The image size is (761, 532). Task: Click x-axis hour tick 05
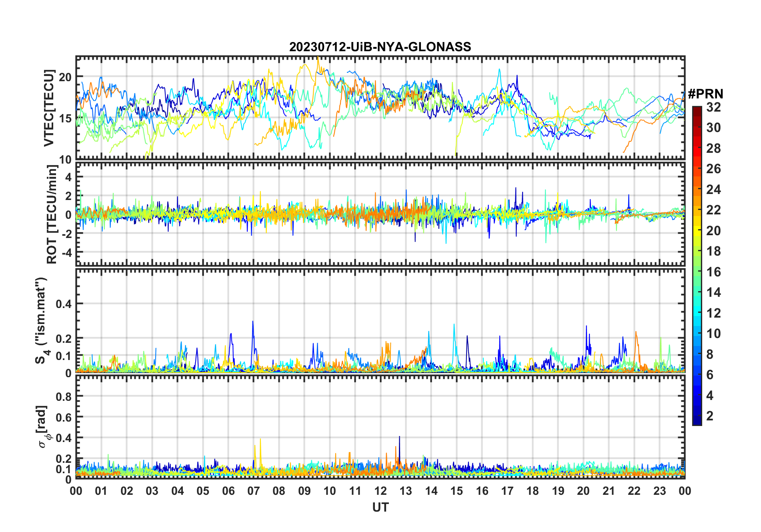[x=203, y=491]
